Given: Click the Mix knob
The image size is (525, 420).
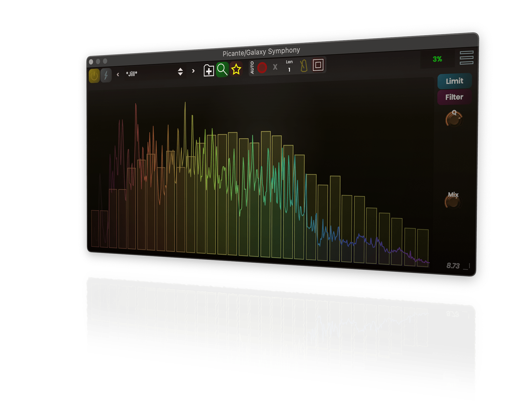Looking at the screenshot, I should click(453, 201).
